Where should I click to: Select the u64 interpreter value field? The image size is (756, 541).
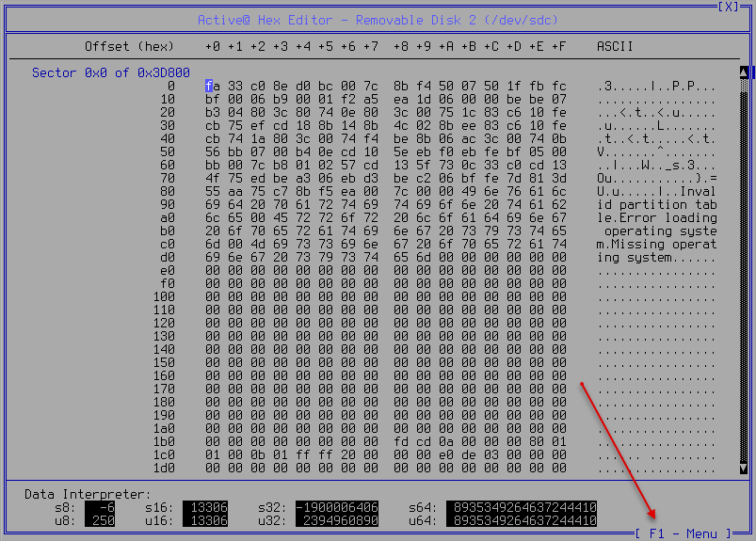[521, 520]
